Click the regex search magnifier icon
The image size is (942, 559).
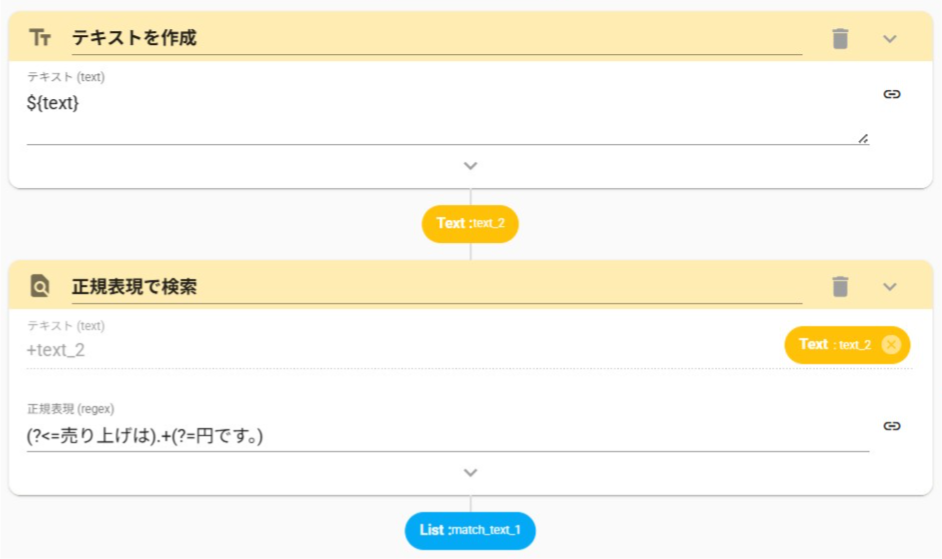(x=40, y=287)
